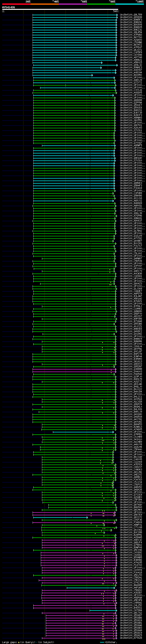Select hit label UniRef100_A6MJX2
Screen dimensions: 146x644
tap(131, 201)
